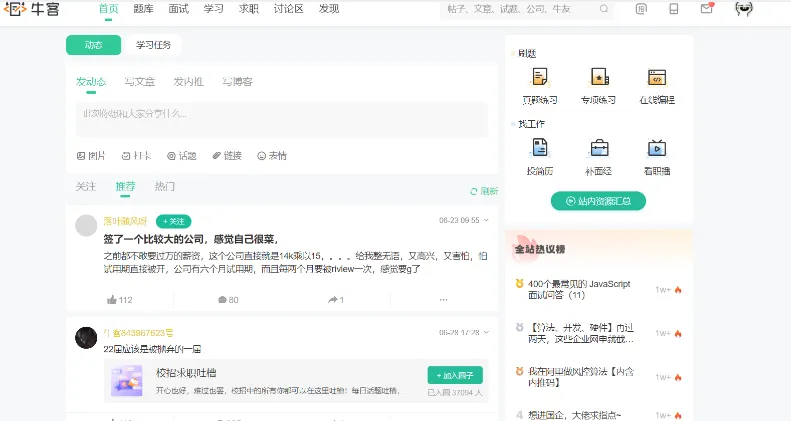
Task: Switch to the 学习任务 tab
Action: click(153, 45)
